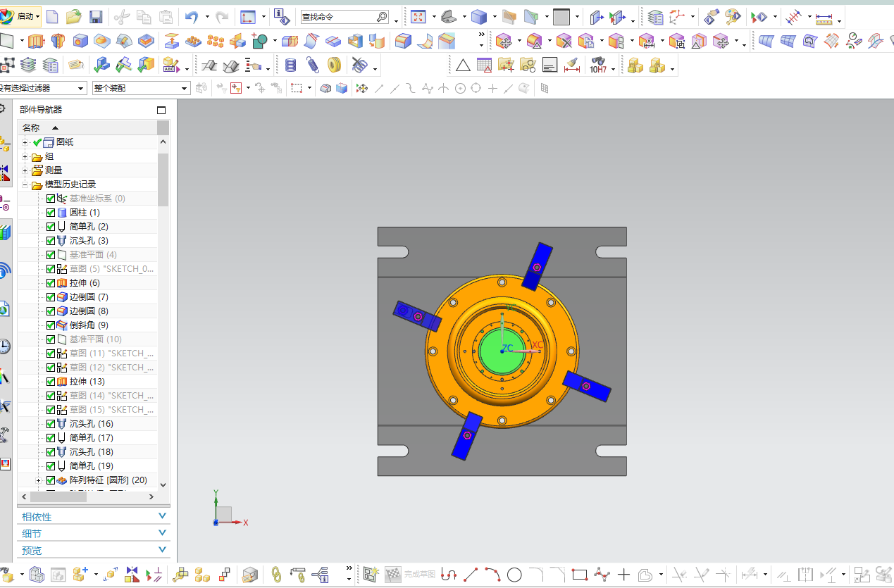Expand the 组 tree node
This screenshot has width=894, height=588.
(x=25, y=156)
